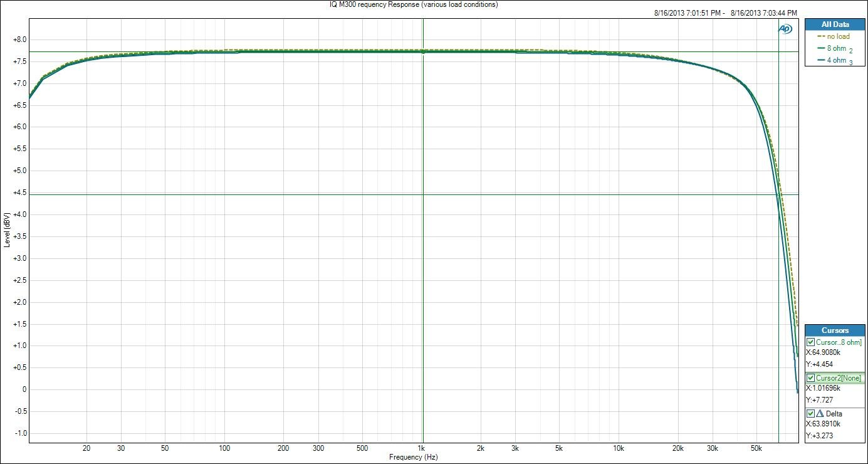Click the AP logo in graph corner
Image resolution: width=868 pixels, height=464 pixels.
[x=785, y=29]
